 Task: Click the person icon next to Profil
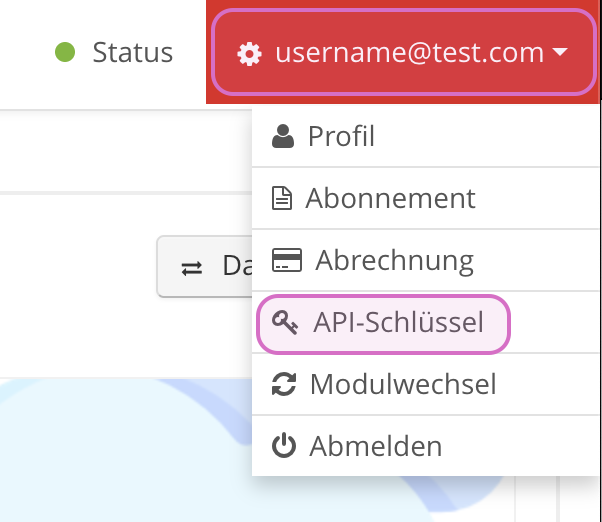click(283, 136)
